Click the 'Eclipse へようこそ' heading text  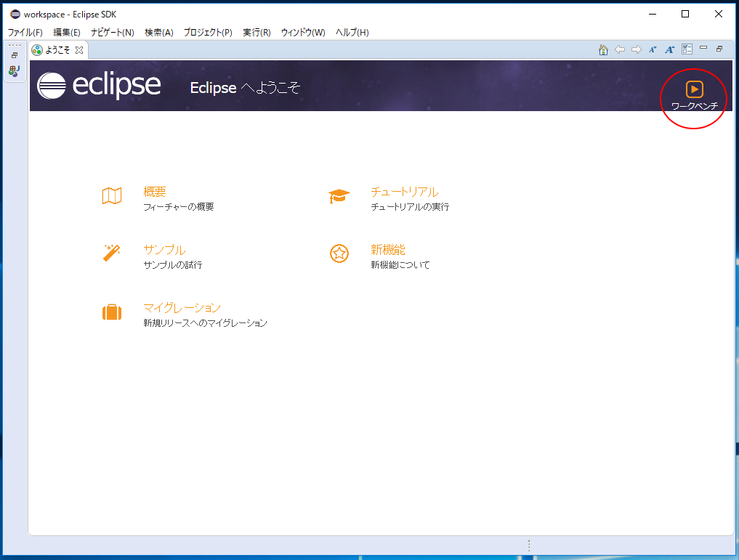(245, 88)
